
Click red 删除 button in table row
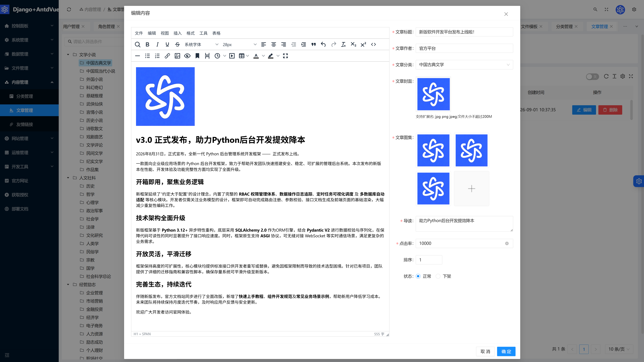tap(610, 110)
